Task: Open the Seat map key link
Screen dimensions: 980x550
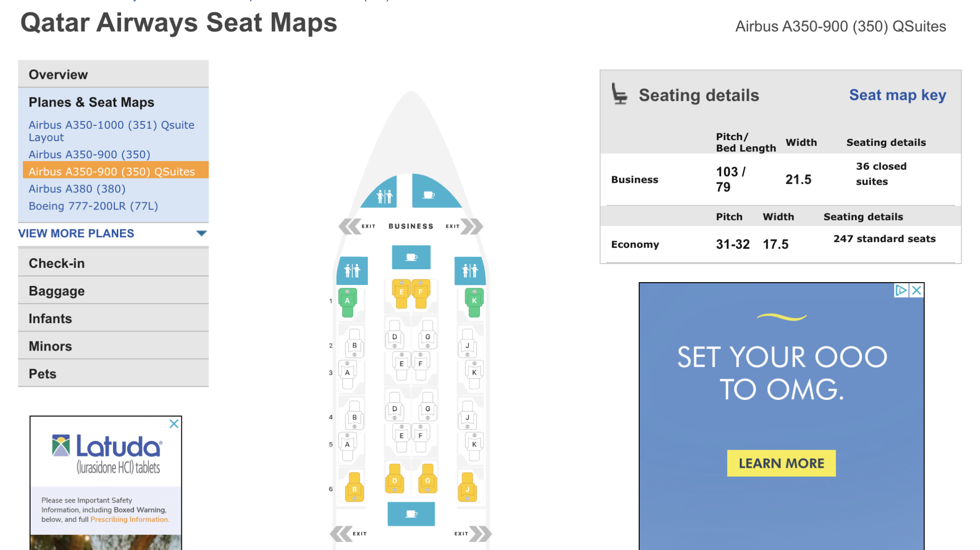Action: 897,95
